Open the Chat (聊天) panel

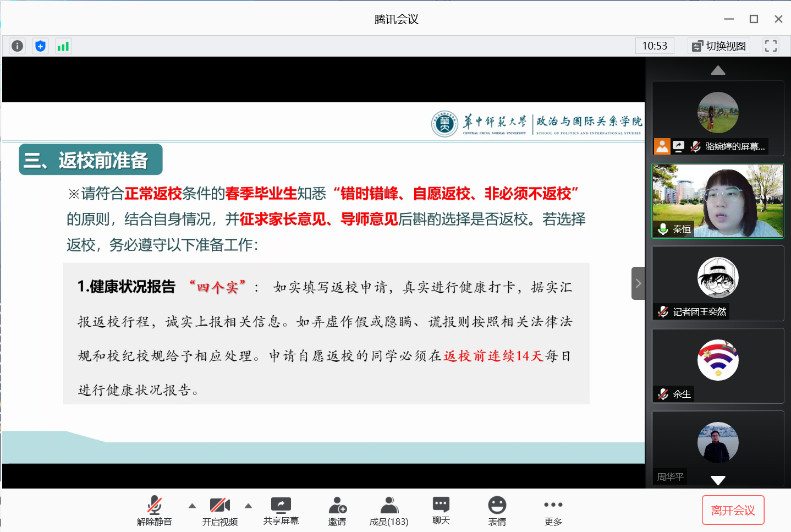click(441, 511)
